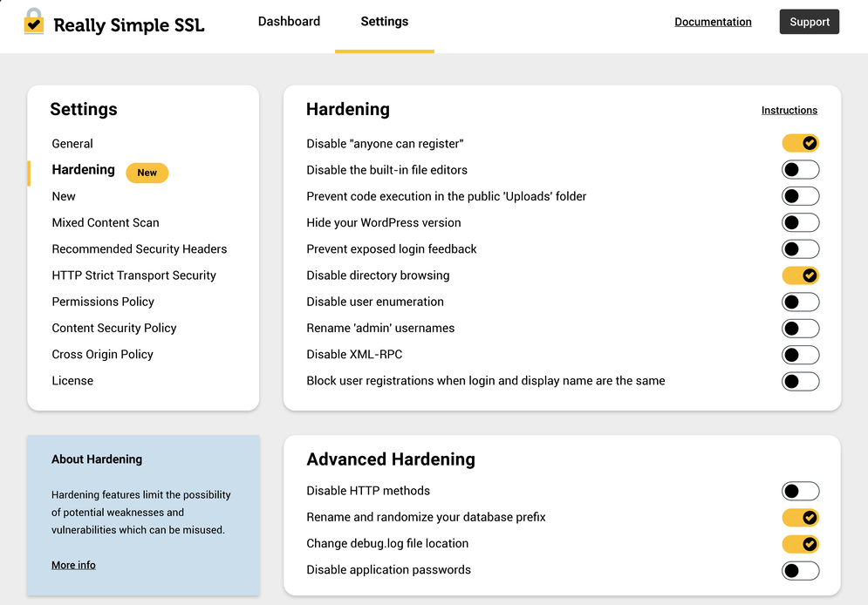Open the License settings page
This screenshot has width=868, height=605.
click(x=72, y=381)
